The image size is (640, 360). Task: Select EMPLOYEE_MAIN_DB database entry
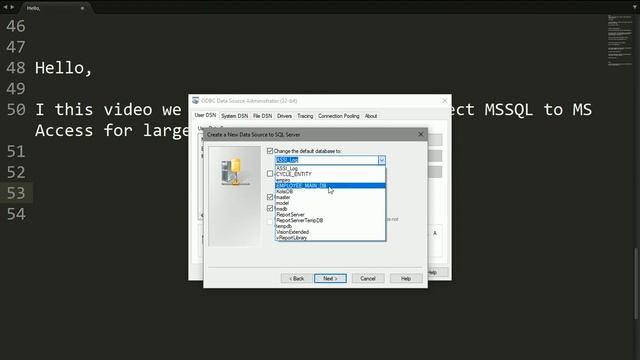click(x=330, y=186)
